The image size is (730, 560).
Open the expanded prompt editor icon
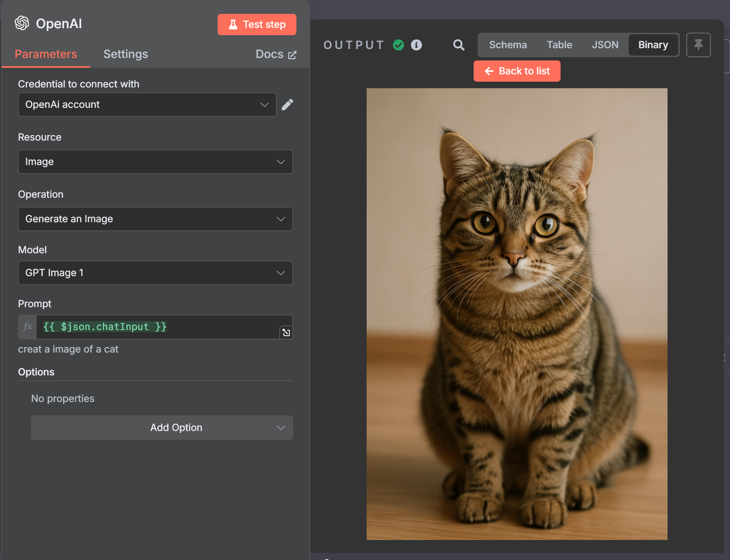coord(286,332)
